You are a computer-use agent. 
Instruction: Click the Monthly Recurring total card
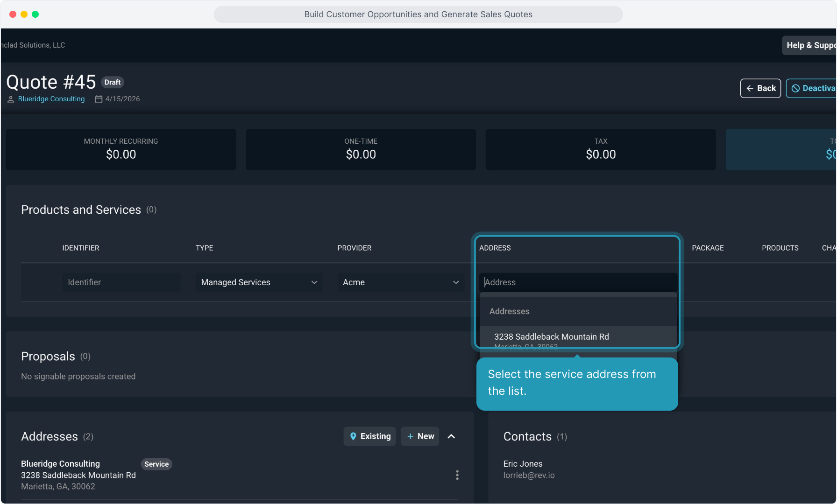[121, 149]
